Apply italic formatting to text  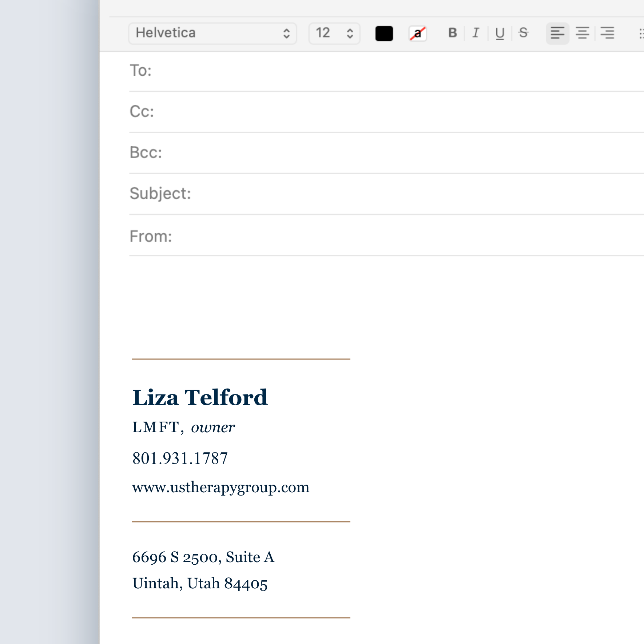(x=475, y=33)
